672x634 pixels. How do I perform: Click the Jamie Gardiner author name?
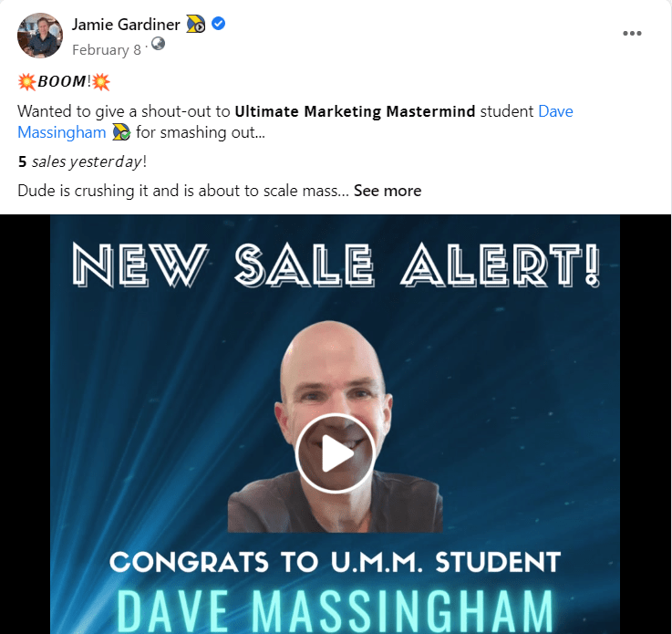point(126,25)
